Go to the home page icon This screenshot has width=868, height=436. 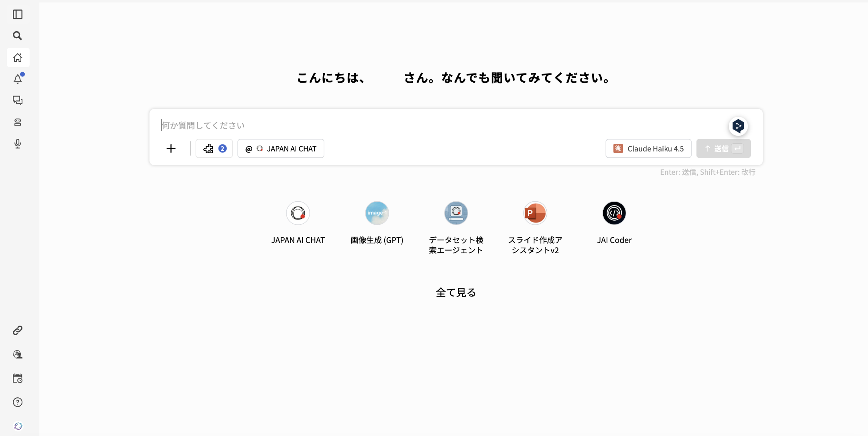click(18, 58)
